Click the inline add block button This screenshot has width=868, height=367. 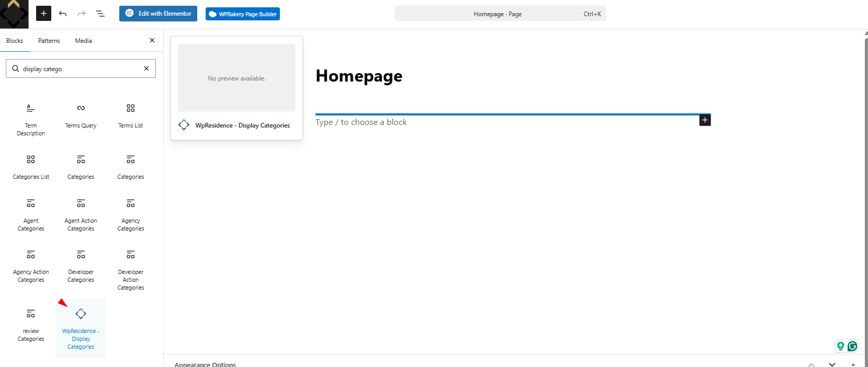click(x=705, y=120)
